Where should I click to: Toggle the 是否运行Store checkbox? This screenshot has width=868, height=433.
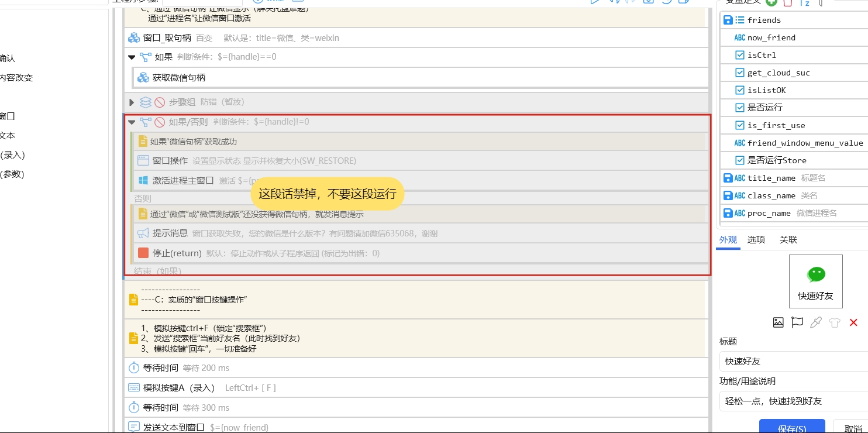[740, 160]
